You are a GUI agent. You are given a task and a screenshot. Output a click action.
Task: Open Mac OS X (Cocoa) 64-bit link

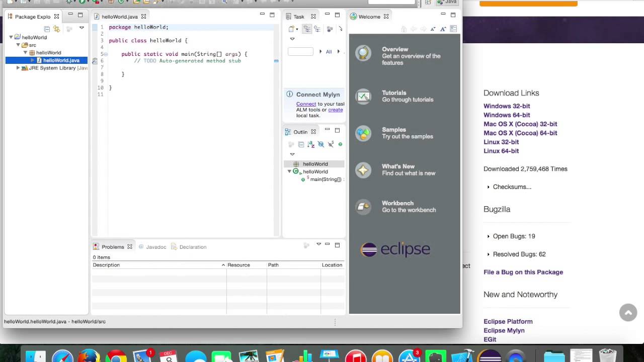tap(520, 133)
